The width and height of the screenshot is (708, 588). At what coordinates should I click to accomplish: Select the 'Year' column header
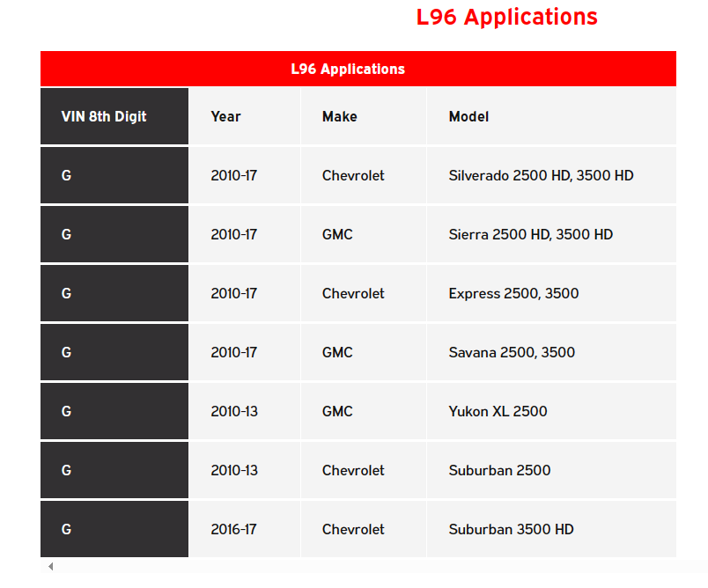pyautogui.click(x=245, y=116)
